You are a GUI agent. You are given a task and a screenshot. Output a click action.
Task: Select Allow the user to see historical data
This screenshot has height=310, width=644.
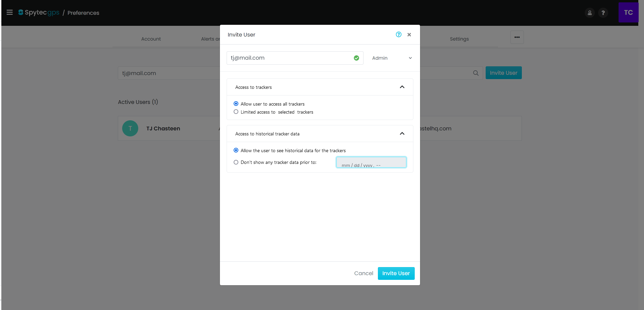point(236,150)
